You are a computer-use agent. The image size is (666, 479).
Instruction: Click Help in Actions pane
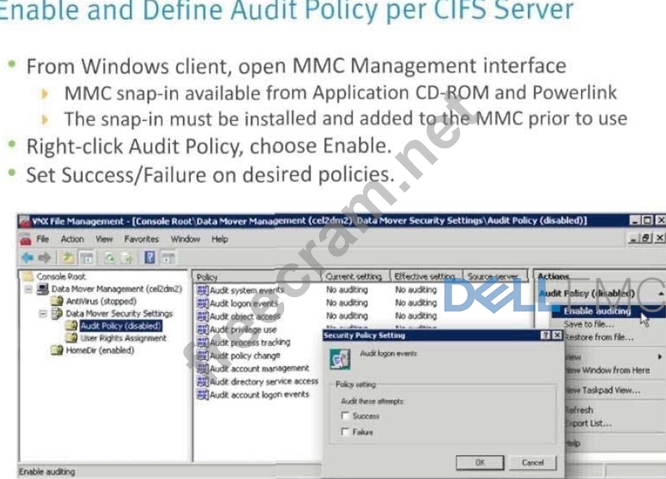coord(573,443)
